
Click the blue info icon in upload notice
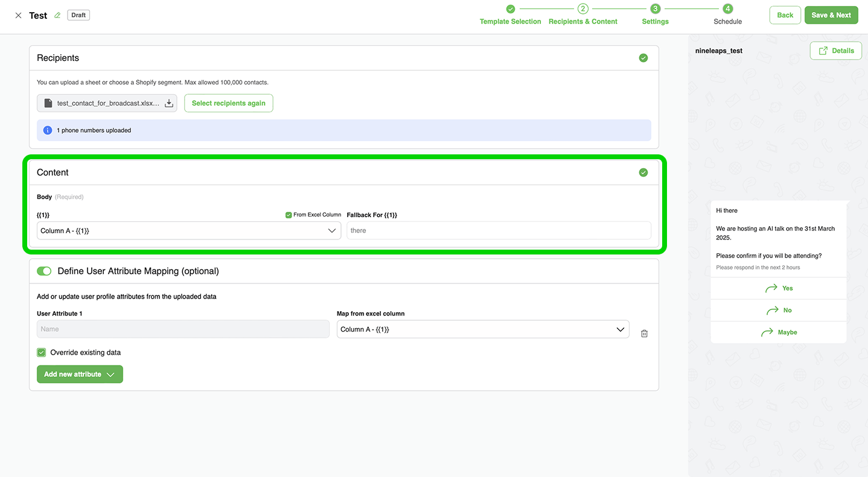[48, 130]
